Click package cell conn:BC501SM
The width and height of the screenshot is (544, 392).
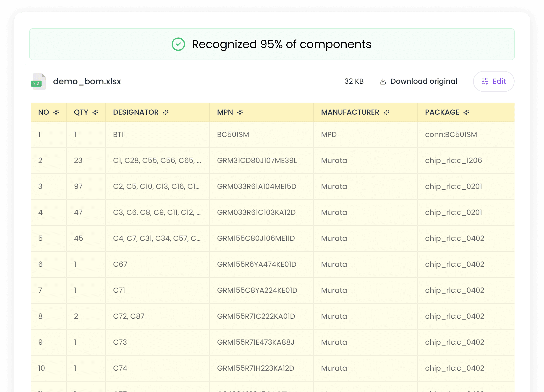pos(466,135)
